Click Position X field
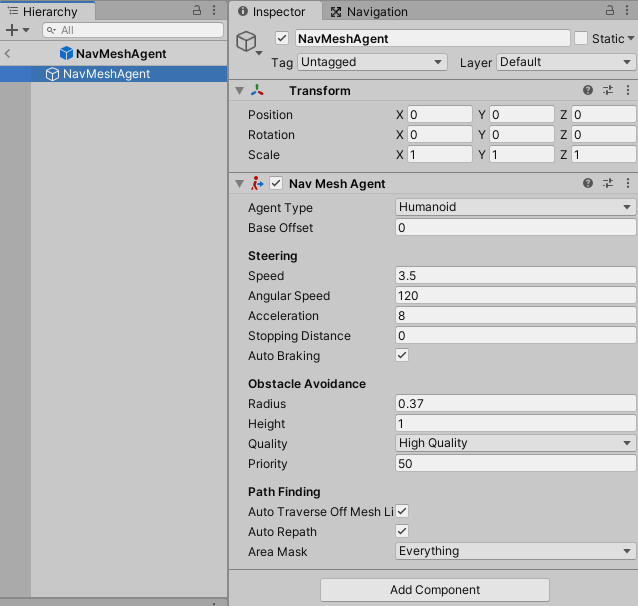Screen dimensions: 638x606 [x=440, y=115]
